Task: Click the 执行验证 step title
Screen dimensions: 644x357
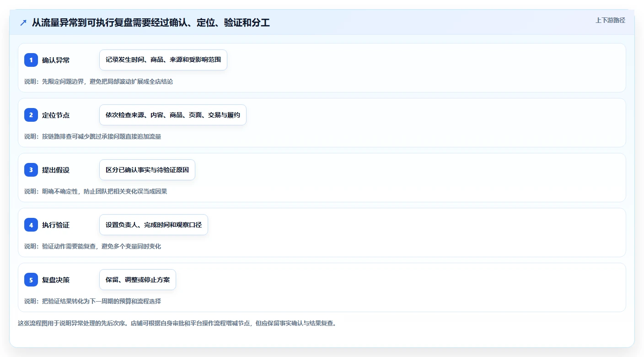Action: tap(56, 225)
